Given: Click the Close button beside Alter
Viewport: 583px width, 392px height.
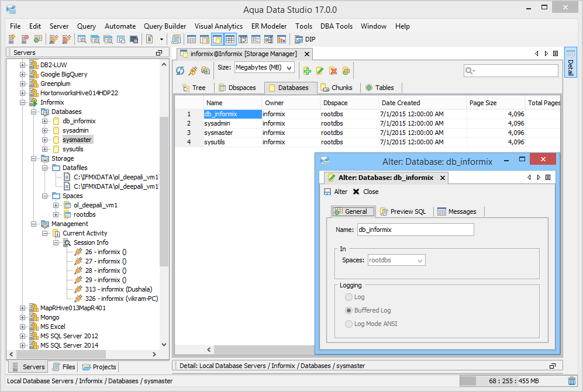Looking at the screenshot, I should coord(365,192).
